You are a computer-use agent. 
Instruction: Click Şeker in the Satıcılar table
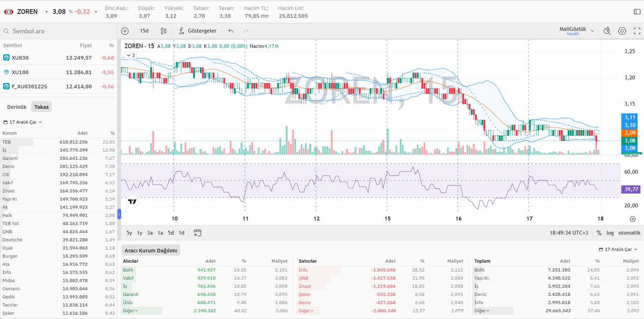[304, 294]
